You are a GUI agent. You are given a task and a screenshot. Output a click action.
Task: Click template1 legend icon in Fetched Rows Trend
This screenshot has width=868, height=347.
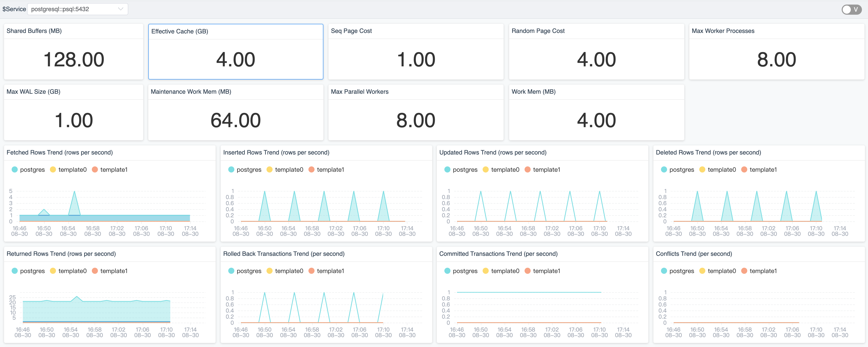95,170
